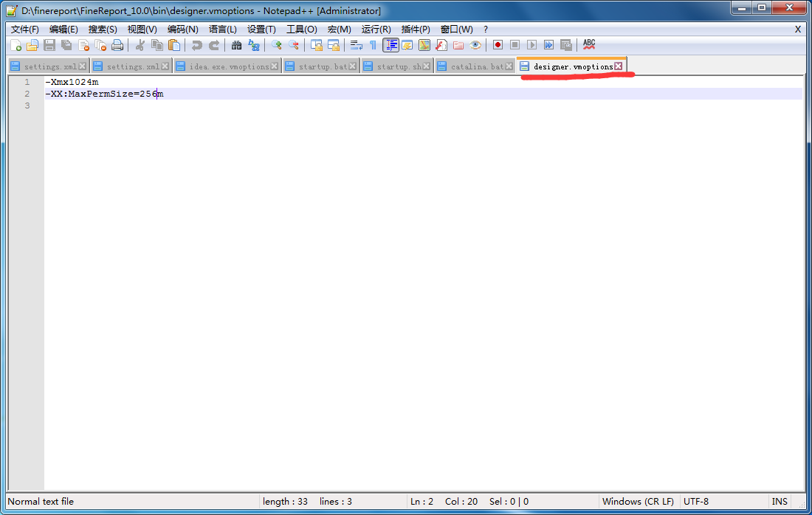Image resolution: width=812 pixels, height=515 pixels.
Task: Open the 工具(O) menu
Action: tap(302, 30)
